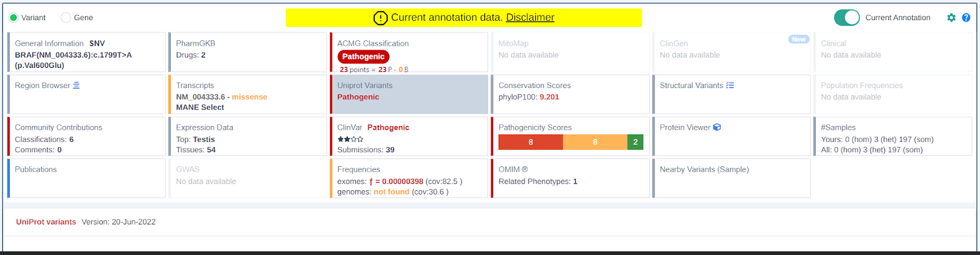This screenshot has width=980, height=255.
Task: Click the red Pathogenic ACMG badge
Action: click(363, 56)
